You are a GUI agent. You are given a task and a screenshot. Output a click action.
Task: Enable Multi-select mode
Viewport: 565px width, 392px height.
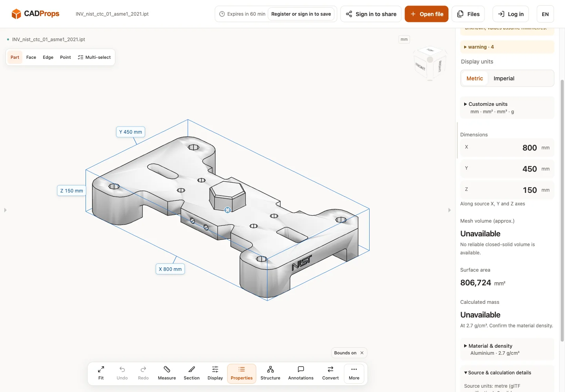click(x=94, y=57)
